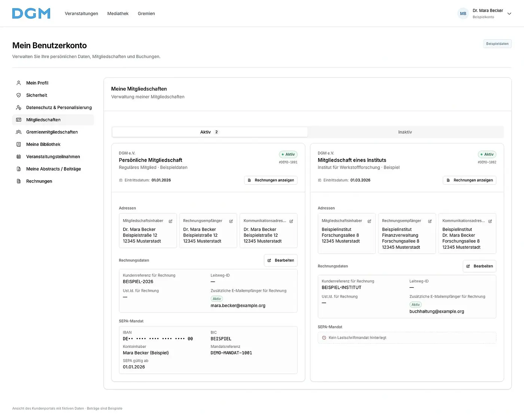Viewport: 524px width, 420px height.
Task: Open the Veranstaltungen menu
Action: click(81, 13)
